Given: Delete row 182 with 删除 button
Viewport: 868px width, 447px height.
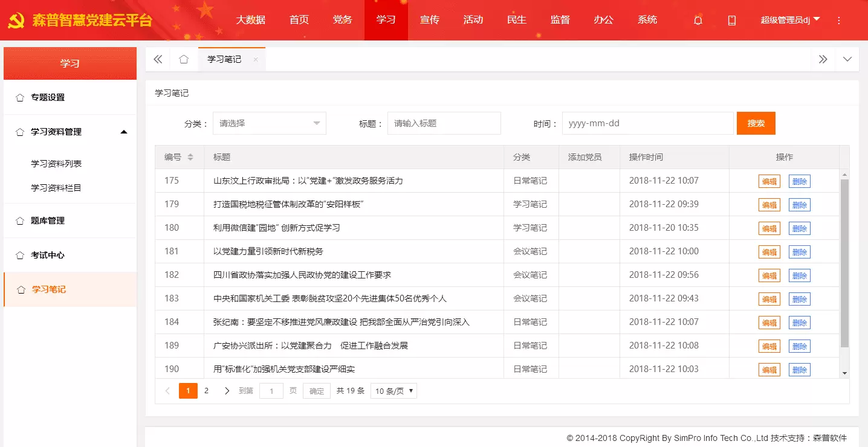Looking at the screenshot, I should (x=800, y=275).
